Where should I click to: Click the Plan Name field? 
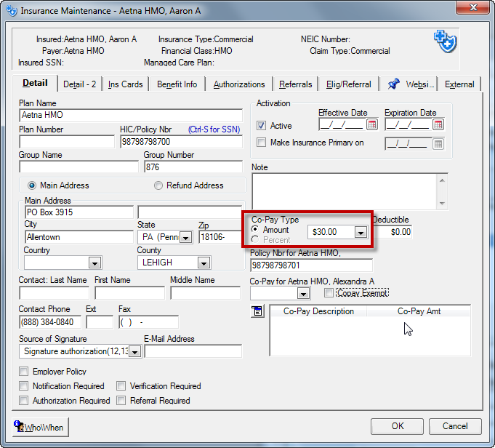[x=131, y=116]
